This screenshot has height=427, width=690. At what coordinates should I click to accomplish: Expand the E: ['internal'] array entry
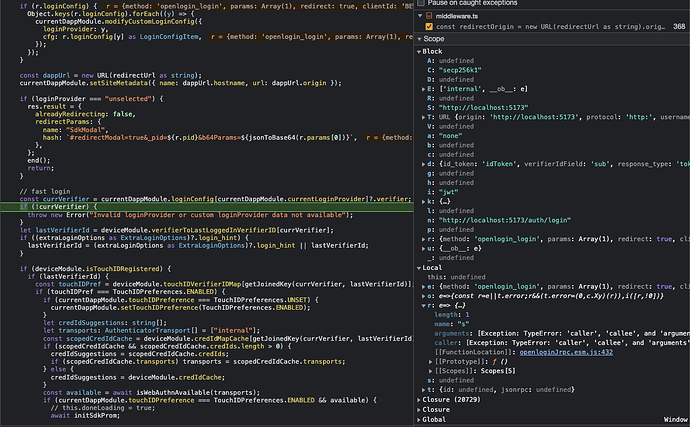(423, 89)
